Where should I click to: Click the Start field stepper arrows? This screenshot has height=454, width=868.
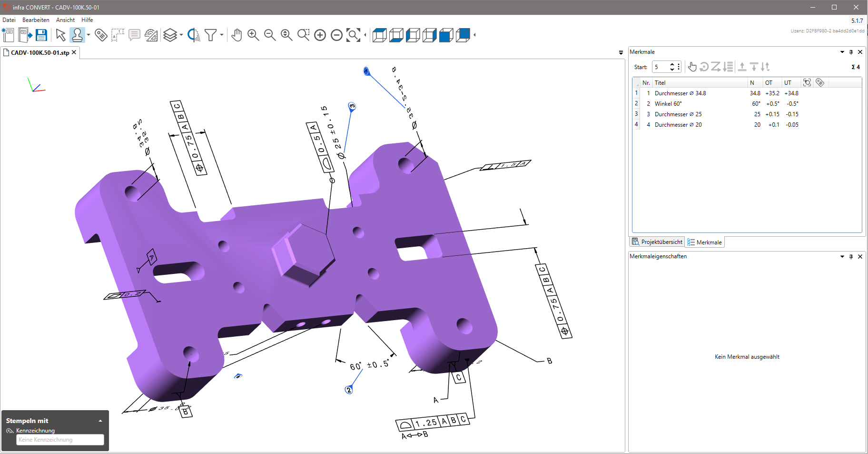[672, 67]
